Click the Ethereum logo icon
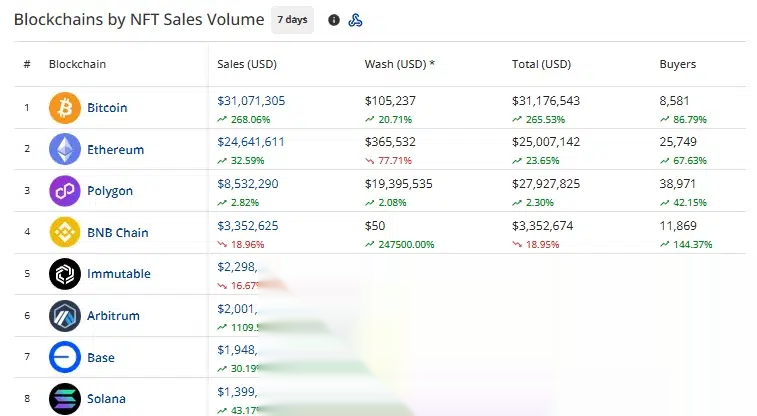Screen dimensions: 757x416 pos(65,149)
